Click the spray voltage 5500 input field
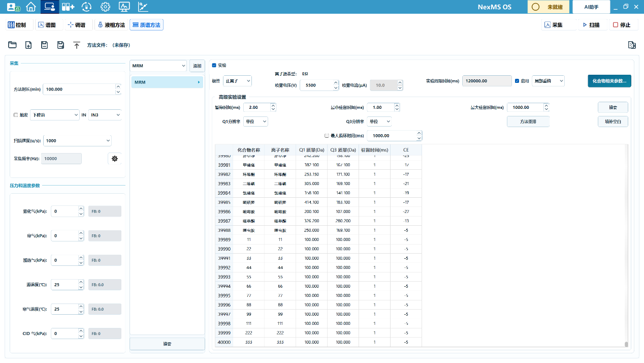The width and height of the screenshot is (644, 363). 316,85
